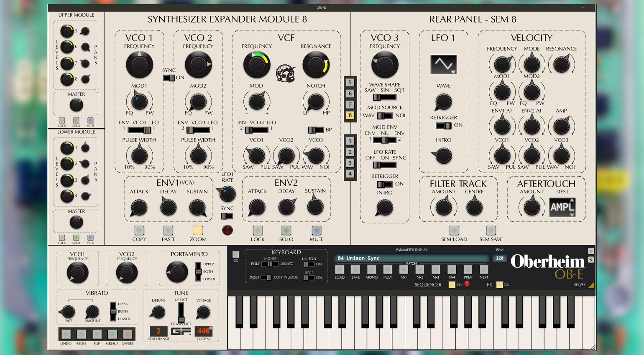This screenshot has height=355, width=644.
Task: Select SEM module 3 tab
Action: point(350,163)
